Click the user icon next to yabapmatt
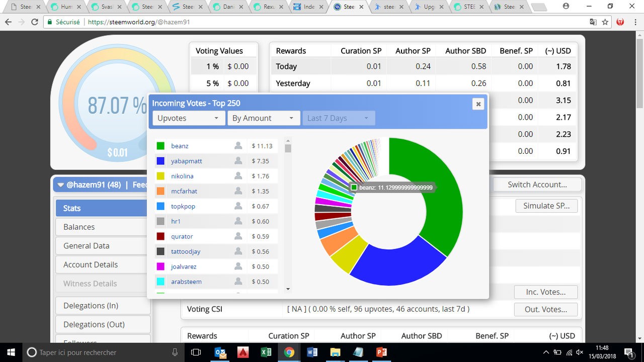644x362 pixels. (238, 161)
